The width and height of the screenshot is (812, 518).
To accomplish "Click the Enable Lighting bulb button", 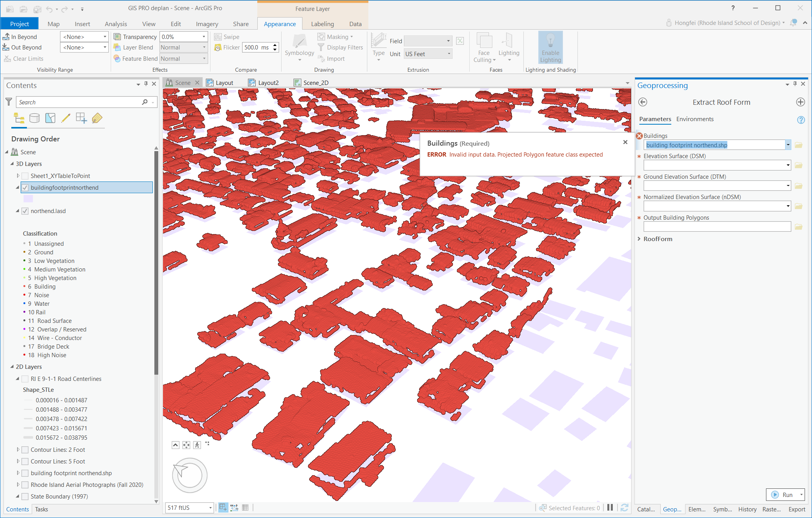I will coord(550,48).
